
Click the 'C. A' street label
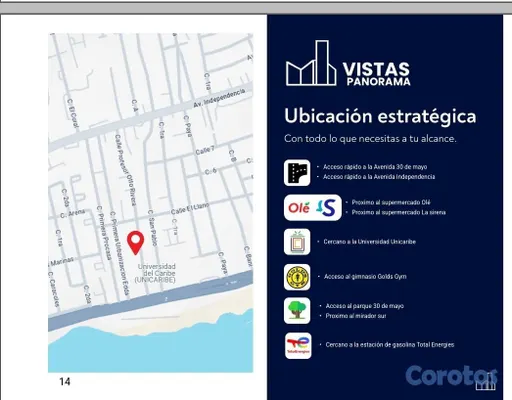[135, 105]
